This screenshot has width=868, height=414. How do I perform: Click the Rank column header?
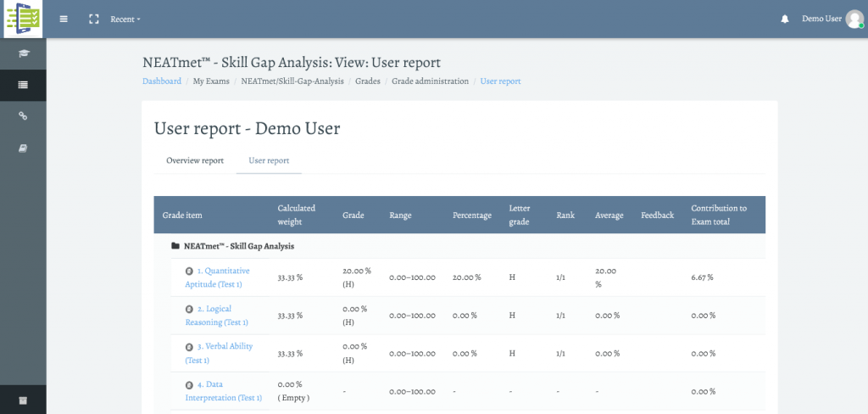click(565, 215)
